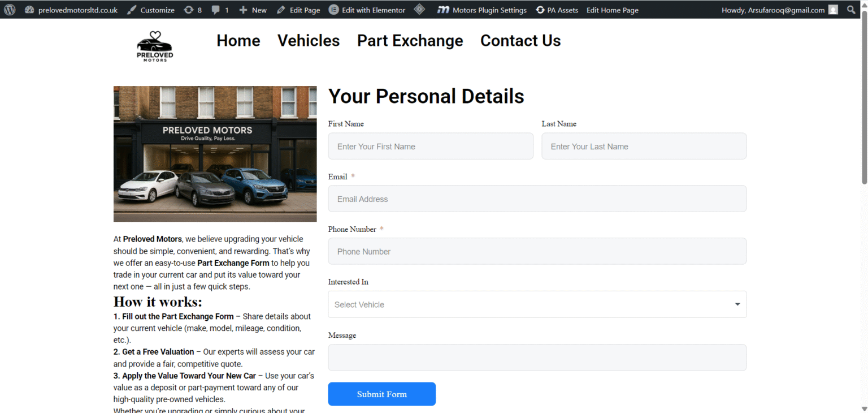Click the diamond plugin icon in admin bar
Screen dimensions: 868x413
(419, 9)
